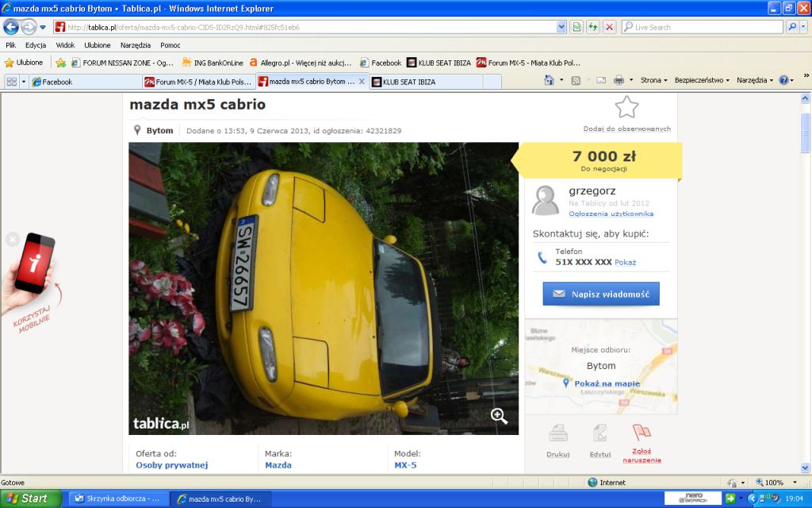Click the Windows Start button
The image size is (812, 508).
tap(31, 498)
